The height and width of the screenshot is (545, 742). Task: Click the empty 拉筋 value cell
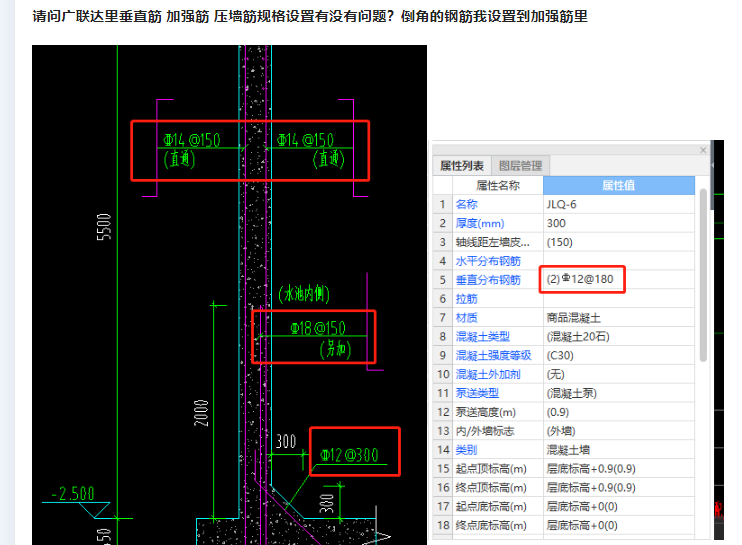(x=619, y=299)
